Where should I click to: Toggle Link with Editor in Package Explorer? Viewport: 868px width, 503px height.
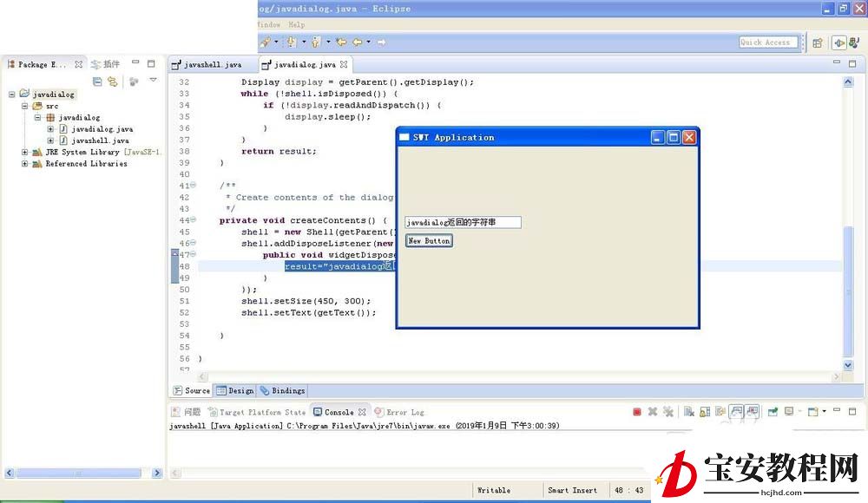point(113,82)
